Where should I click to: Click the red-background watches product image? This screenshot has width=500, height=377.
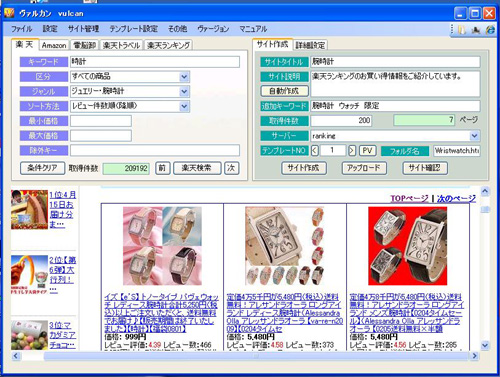click(x=407, y=246)
